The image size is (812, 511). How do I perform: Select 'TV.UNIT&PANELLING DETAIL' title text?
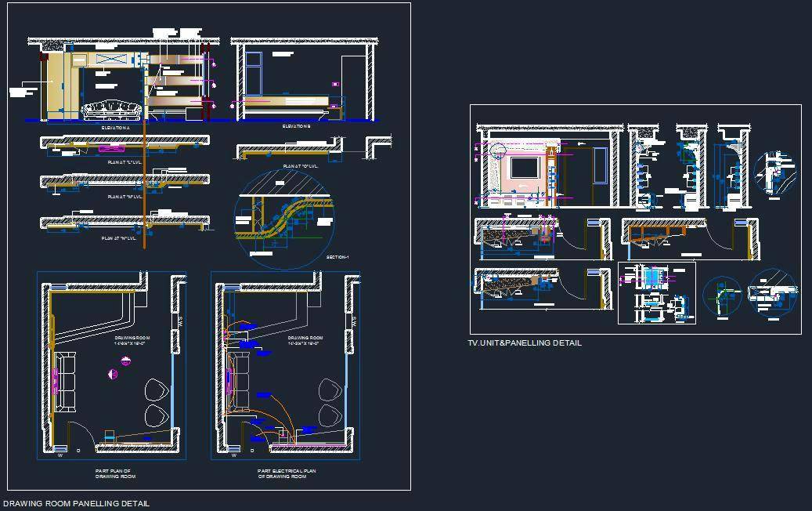click(x=525, y=343)
